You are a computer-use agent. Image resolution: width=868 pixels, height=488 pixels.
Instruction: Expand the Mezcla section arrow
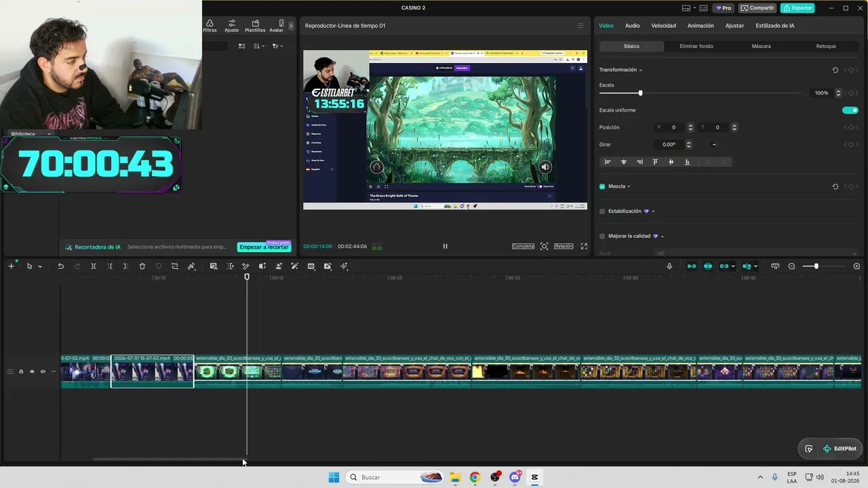coord(629,186)
